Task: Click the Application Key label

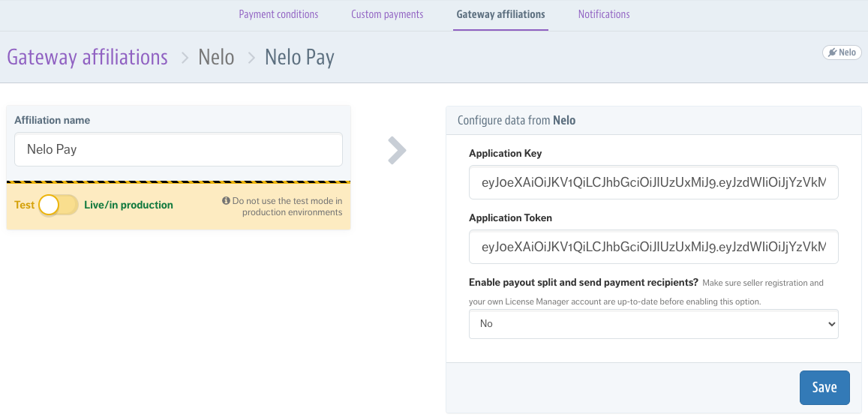Action: click(x=506, y=153)
